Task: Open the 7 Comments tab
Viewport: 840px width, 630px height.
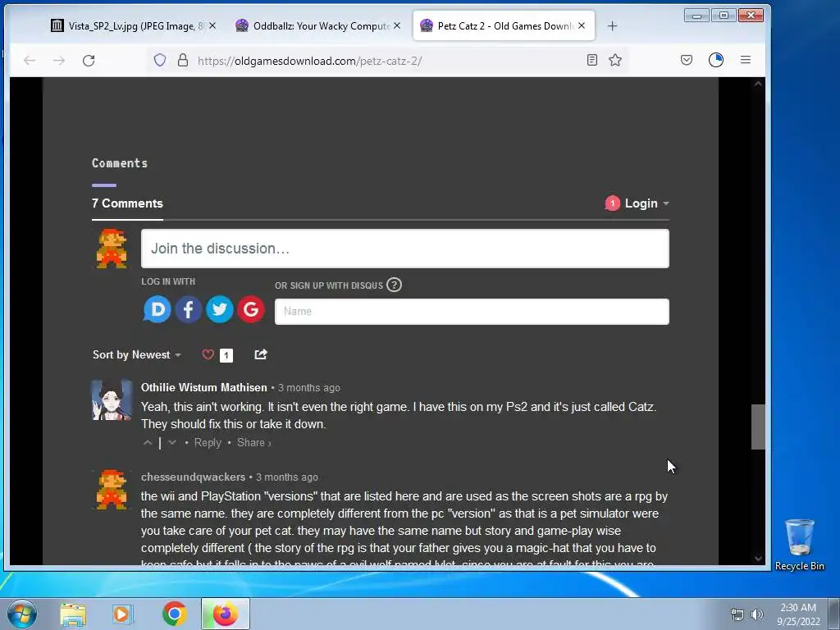Action: [x=127, y=203]
